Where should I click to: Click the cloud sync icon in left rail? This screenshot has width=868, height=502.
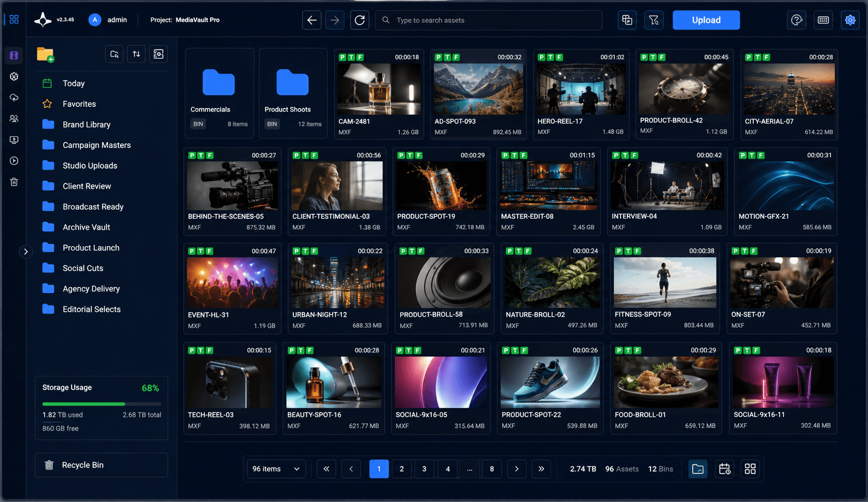pos(14,97)
